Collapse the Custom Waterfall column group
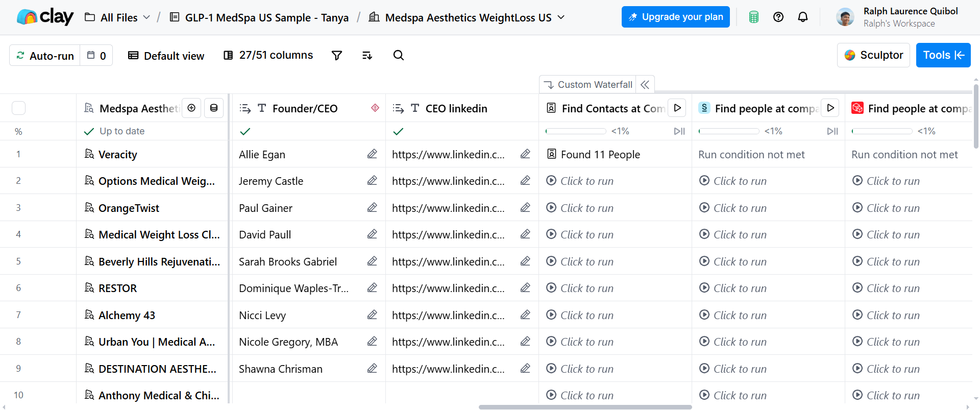This screenshot has width=980, height=410. (645, 85)
